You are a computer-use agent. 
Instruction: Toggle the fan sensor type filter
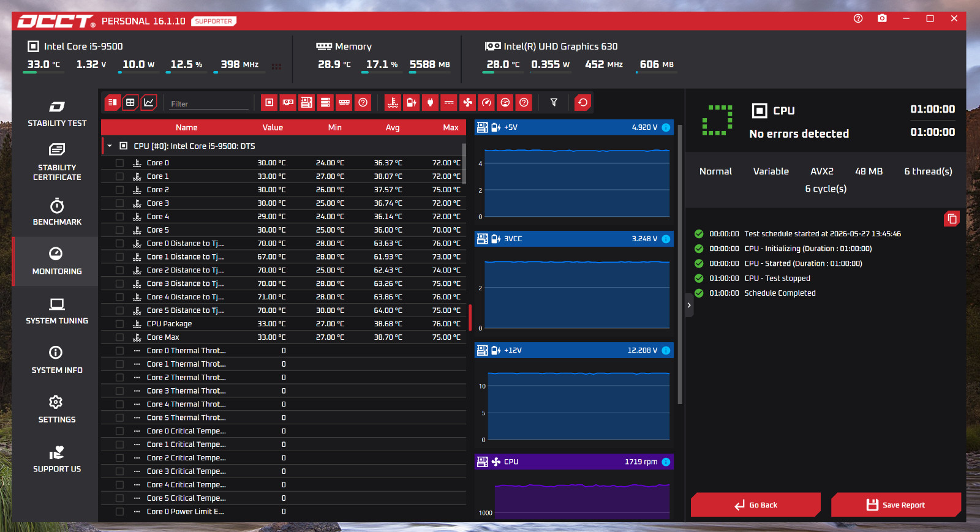coord(468,103)
